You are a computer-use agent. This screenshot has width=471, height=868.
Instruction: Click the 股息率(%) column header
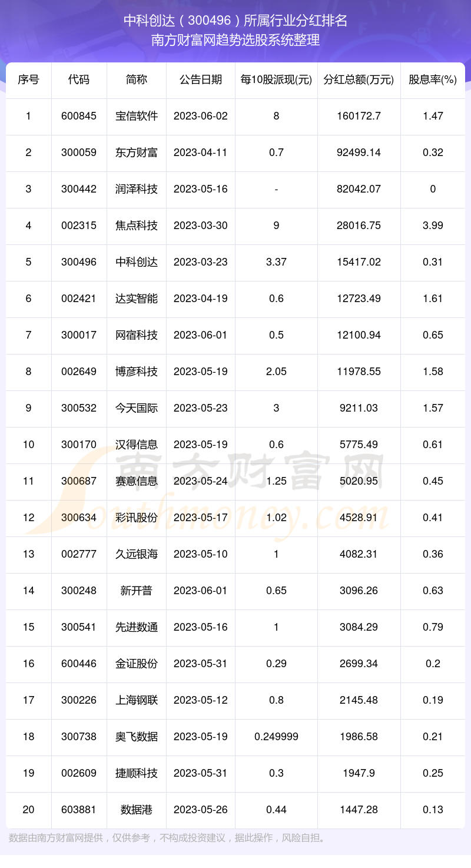tap(433, 79)
